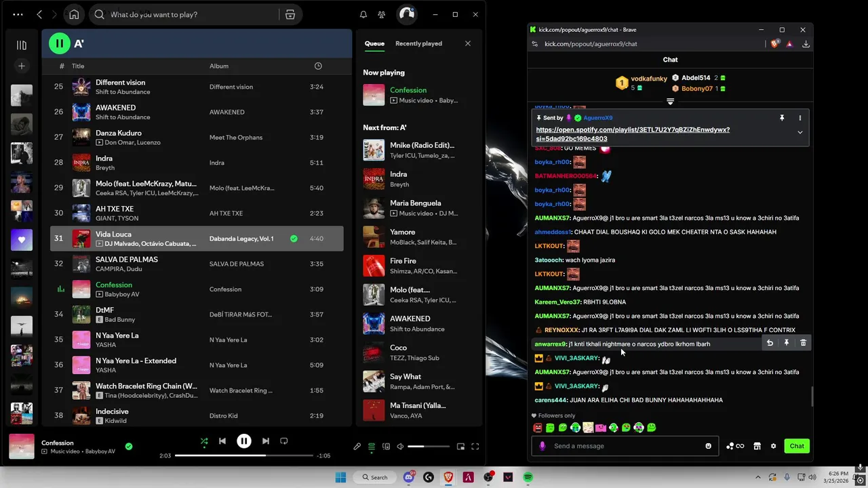
Task: Switch to the Recently played tab
Action: point(418,43)
